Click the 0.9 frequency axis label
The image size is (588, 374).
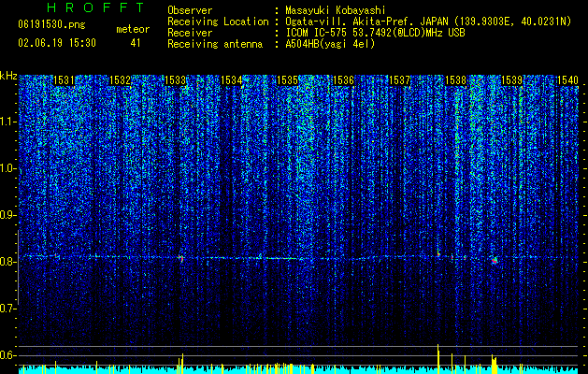8,215
